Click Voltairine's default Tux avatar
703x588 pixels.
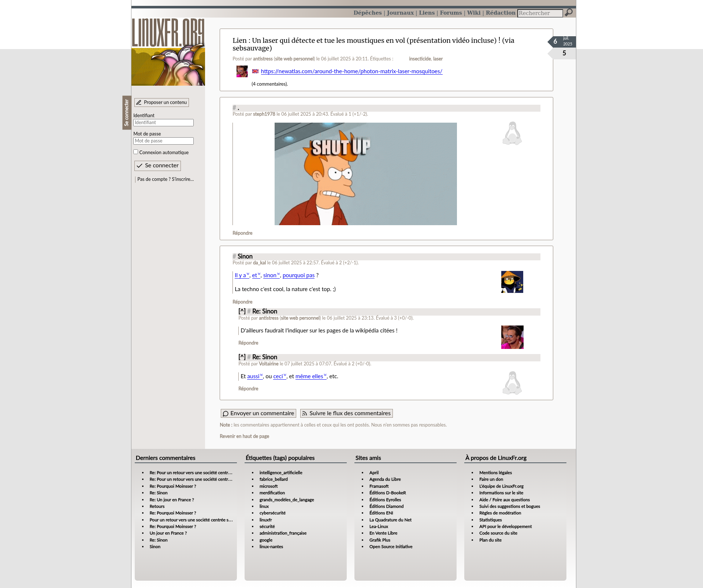512,383
